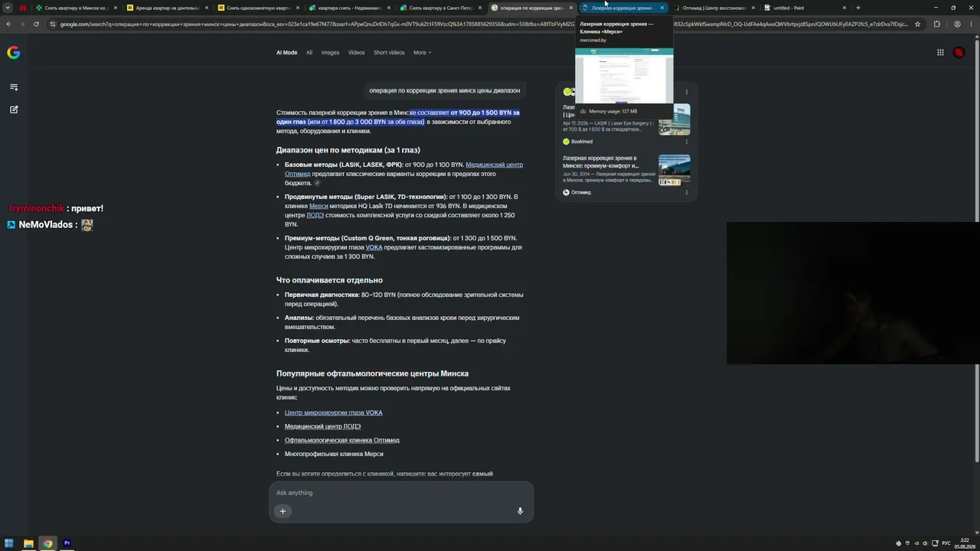
Task: Open the 'Мерси' clinic link
Action: point(318,206)
